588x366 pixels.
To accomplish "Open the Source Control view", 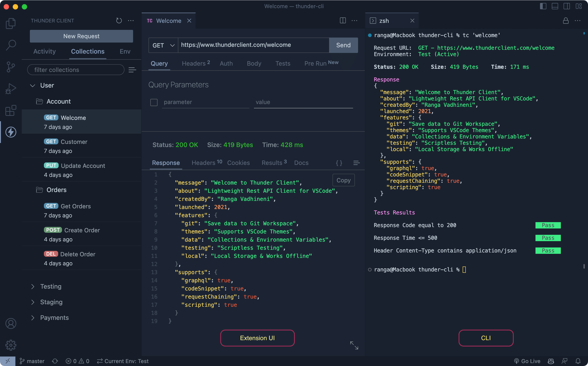I will coord(11,67).
